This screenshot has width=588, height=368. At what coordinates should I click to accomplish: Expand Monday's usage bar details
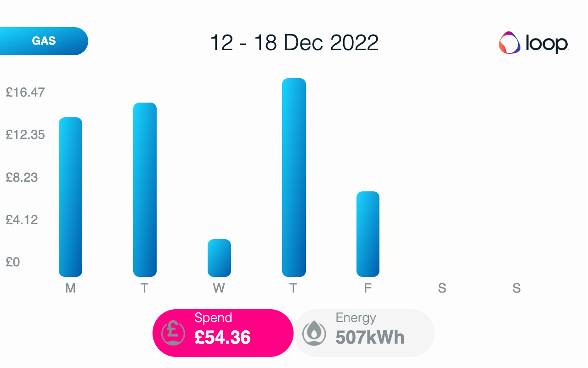point(70,198)
